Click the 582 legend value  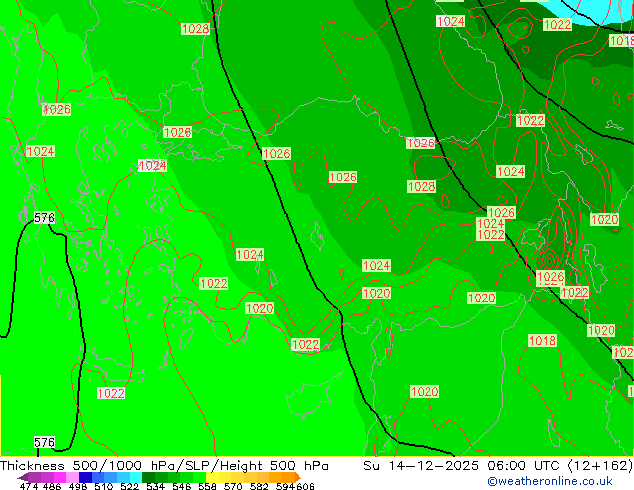pyautogui.click(x=259, y=486)
